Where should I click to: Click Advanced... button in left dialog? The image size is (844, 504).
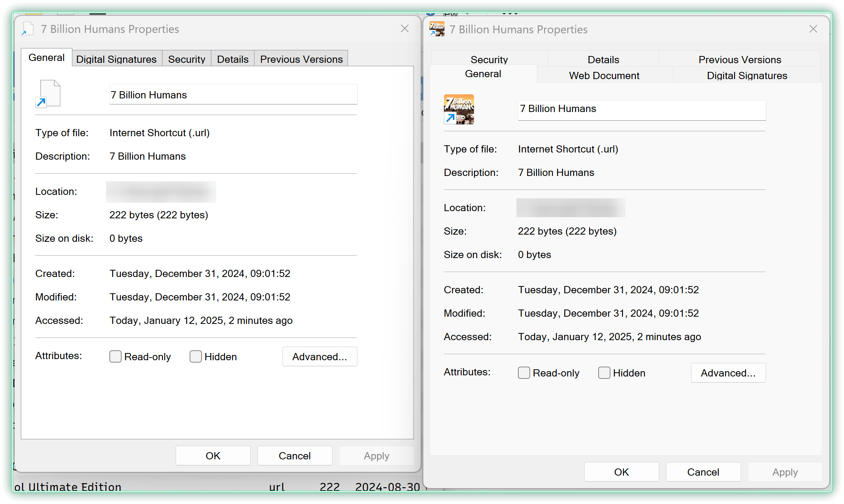(x=320, y=356)
